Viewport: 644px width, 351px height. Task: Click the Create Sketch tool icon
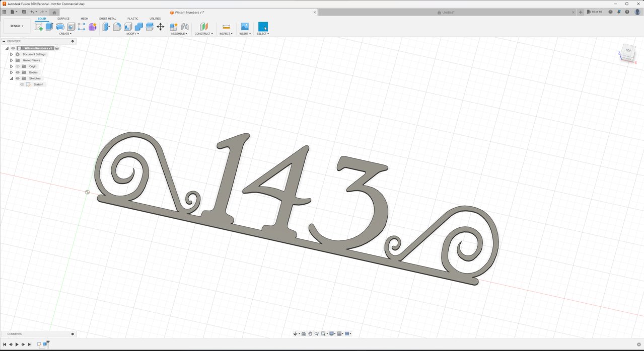[39, 27]
